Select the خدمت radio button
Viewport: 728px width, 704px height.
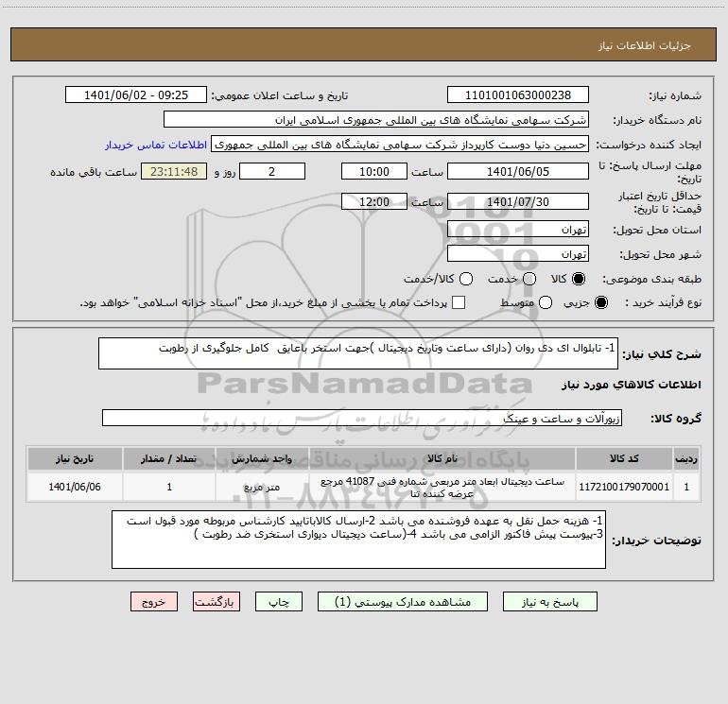[x=529, y=279]
